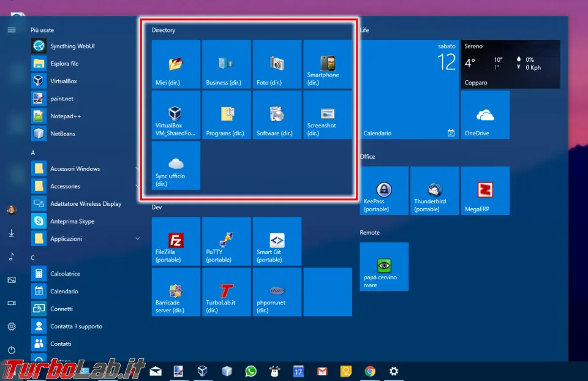Expand the Applicazioni folder chevron

[138, 238]
